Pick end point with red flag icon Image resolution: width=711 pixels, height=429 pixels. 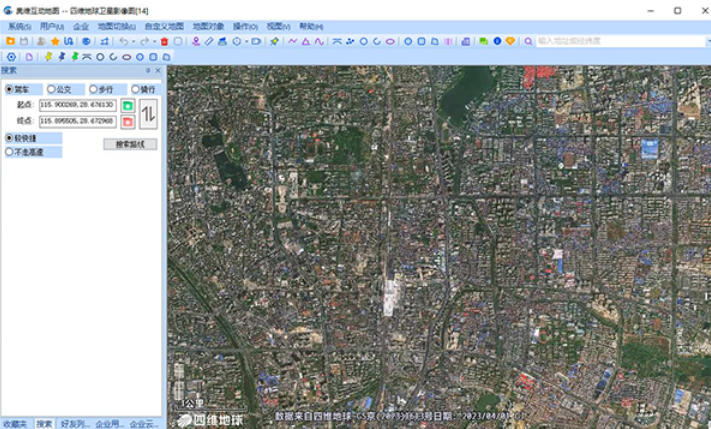point(128,121)
